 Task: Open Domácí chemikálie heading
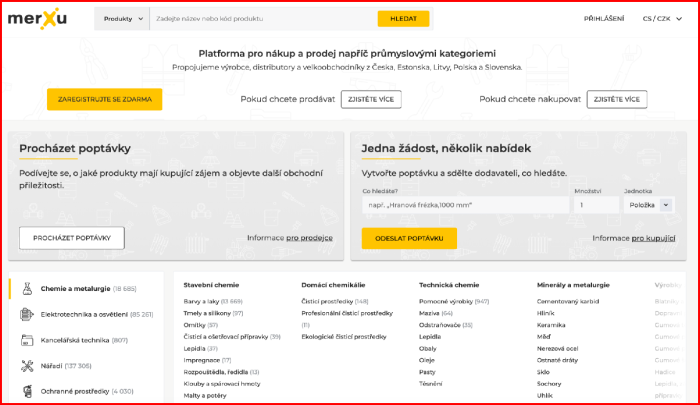(x=333, y=285)
